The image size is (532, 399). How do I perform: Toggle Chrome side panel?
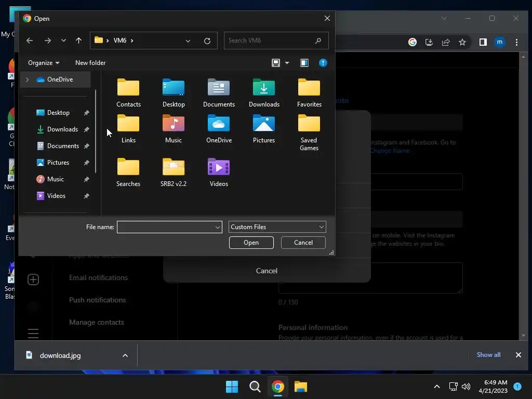point(483,42)
